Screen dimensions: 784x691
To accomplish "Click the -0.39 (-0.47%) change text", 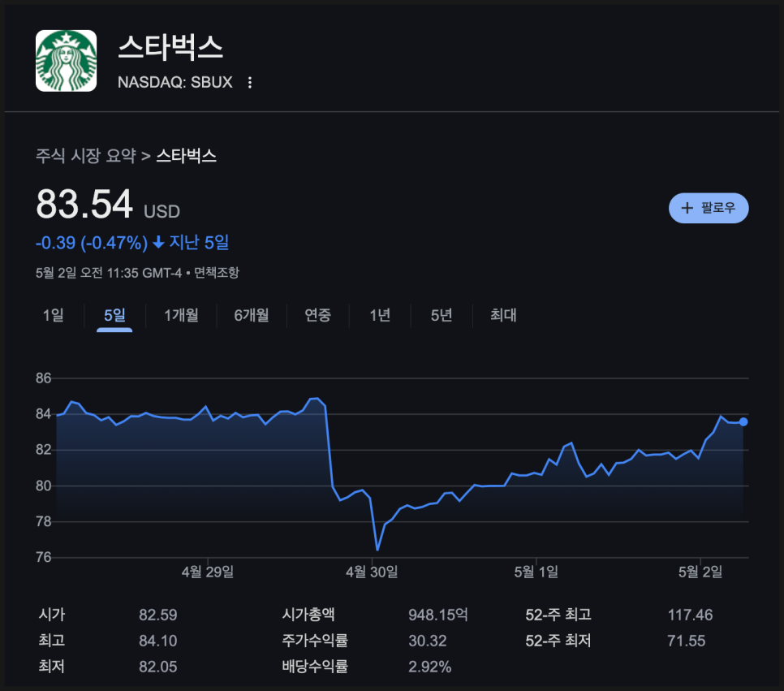I will (92, 243).
